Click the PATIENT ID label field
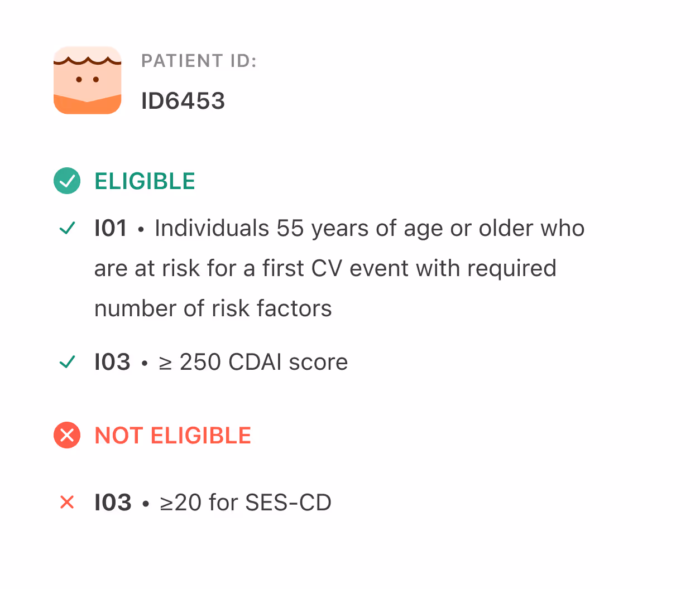Image resolution: width=700 pixels, height=589 pixels. click(199, 61)
